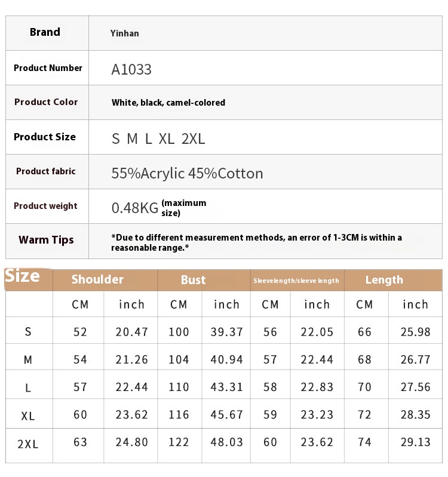
Task: Click the 0.48KG weight value
Action: click(135, 208)
